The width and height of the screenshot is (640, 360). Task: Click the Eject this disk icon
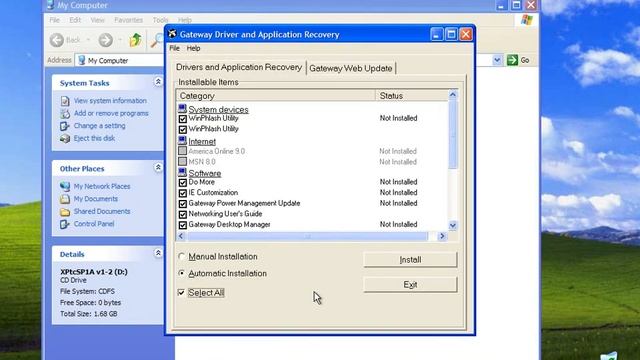click(65, 138)
